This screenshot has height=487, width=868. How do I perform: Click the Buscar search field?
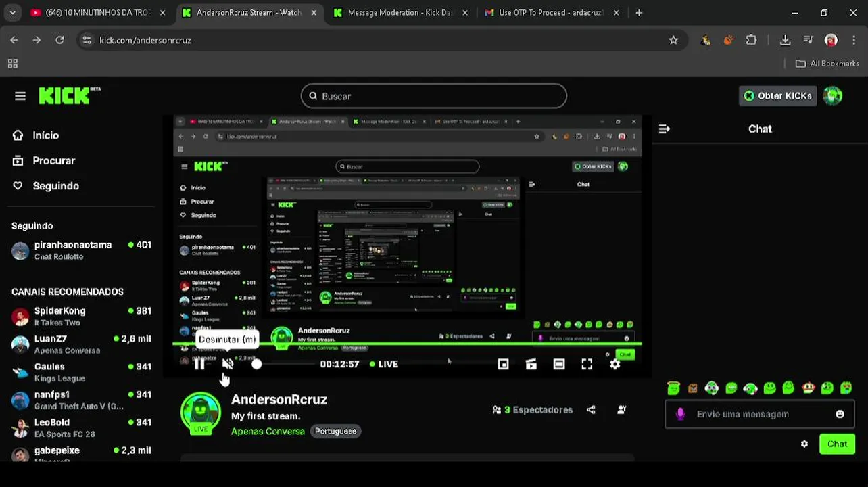click(434, 96)
